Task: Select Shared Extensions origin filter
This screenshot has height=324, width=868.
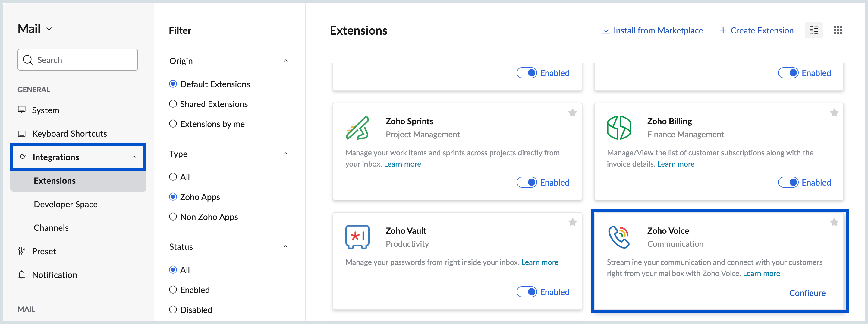Action: pos(173,104)
